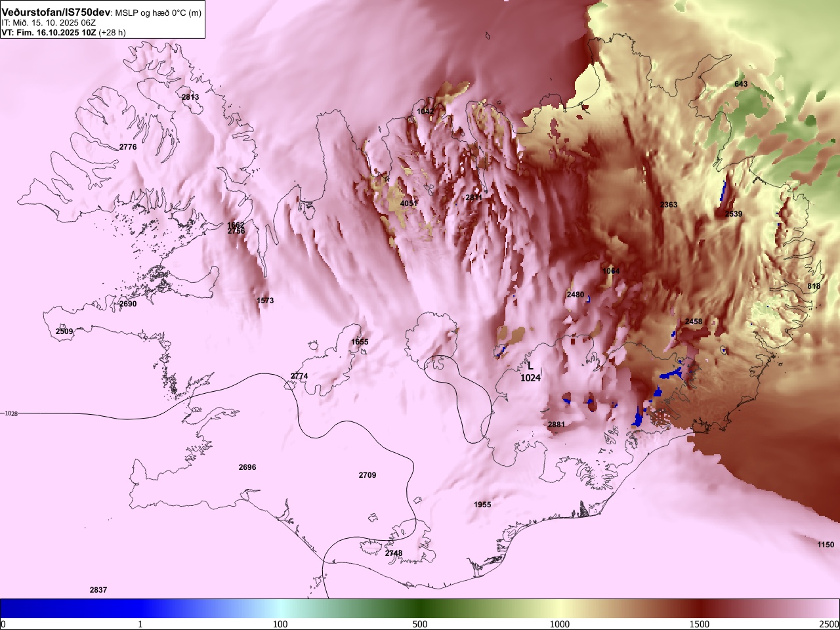Viewport: 840px width, 630px height.
Task: Click the 2748 label
Action: 394,553
